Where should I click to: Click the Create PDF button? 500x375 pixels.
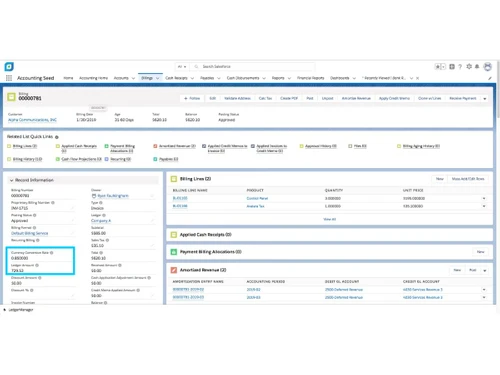point(289,98)
